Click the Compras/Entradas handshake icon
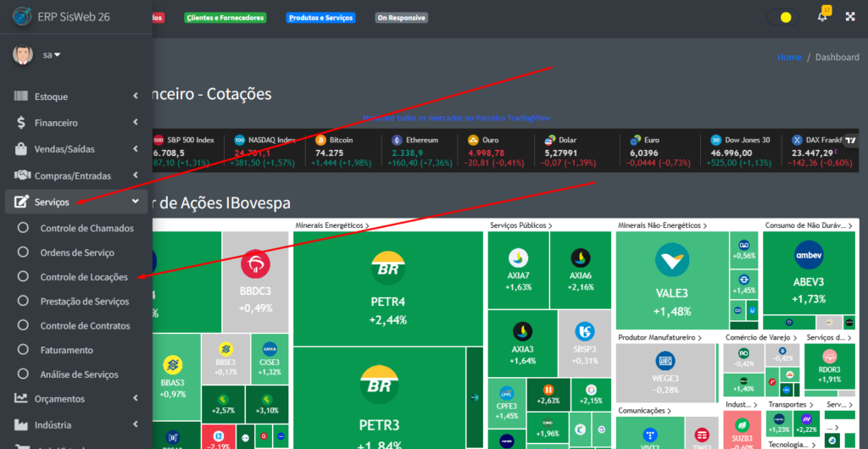 click(21, 176)
